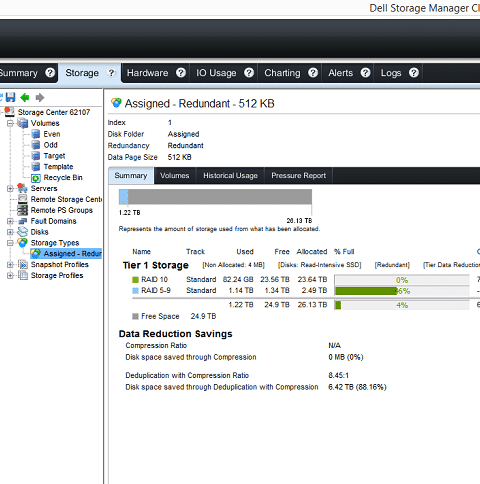Expand the Servers tree node
Image resolution: width=480 pixels, height=484 pixels.
tap(10, 188)
